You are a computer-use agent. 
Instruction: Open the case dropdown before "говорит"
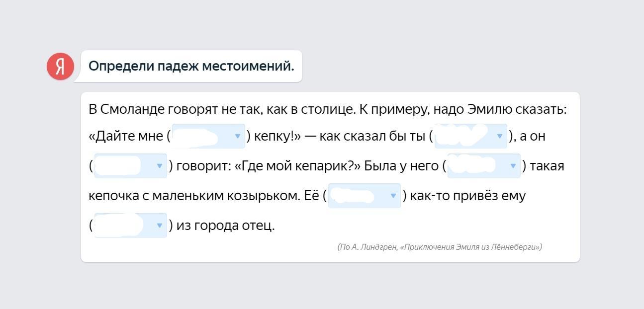coord(130,166)
